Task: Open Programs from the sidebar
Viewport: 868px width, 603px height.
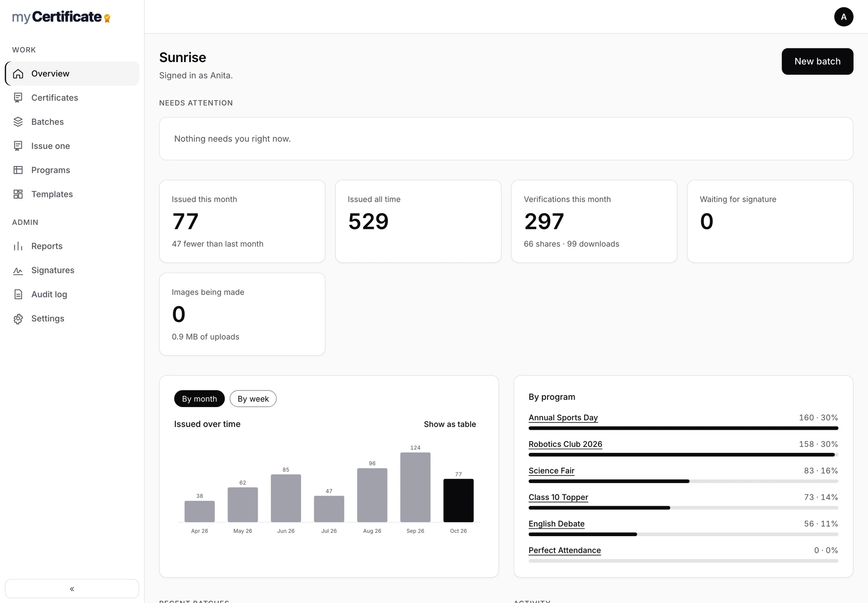Action: coord(72,170)
